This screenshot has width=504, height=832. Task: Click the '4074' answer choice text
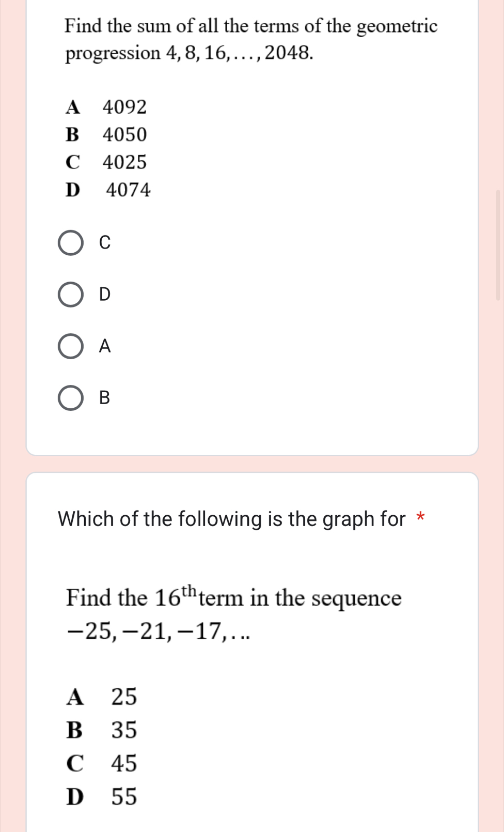(x=128, y=190)
